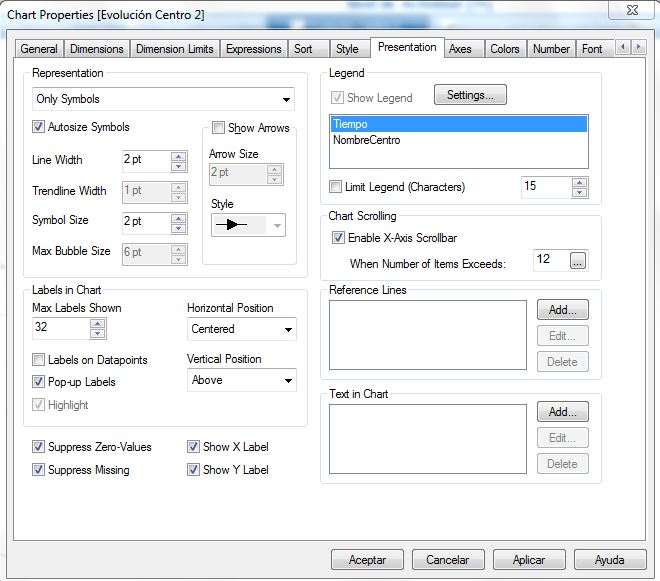Image resolution: width=660 pixels, height=581 pixels.
Task: Click the legend Settings button
Action: pyautogui.click(x=470, y=95)
